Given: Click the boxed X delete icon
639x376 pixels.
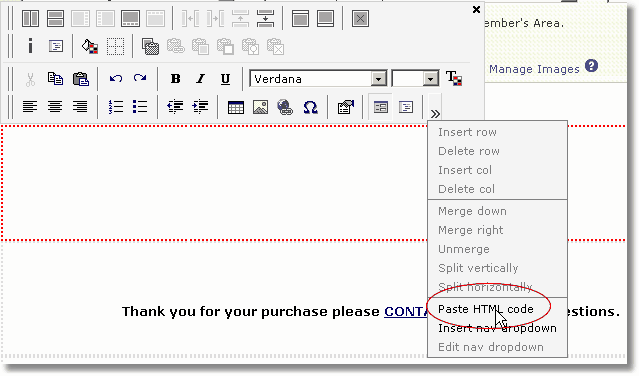Looking at the screenshot, I should coord(360,19).
